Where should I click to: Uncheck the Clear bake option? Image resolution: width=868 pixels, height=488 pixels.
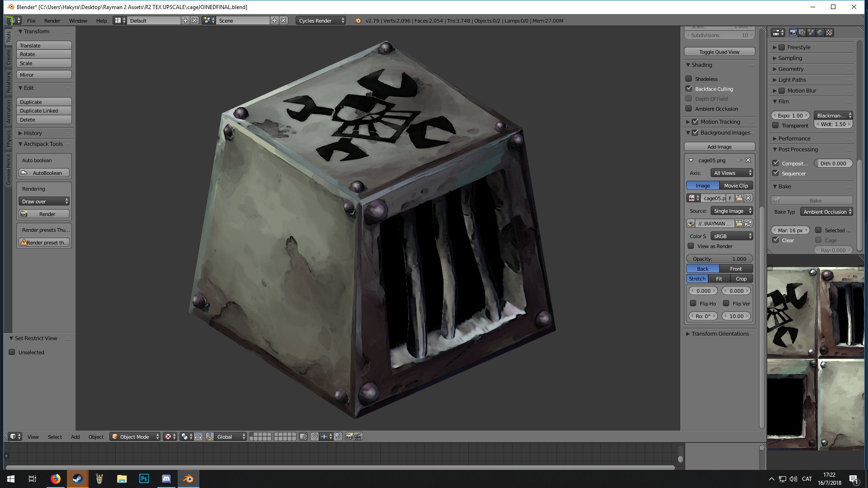coord(775,240)
